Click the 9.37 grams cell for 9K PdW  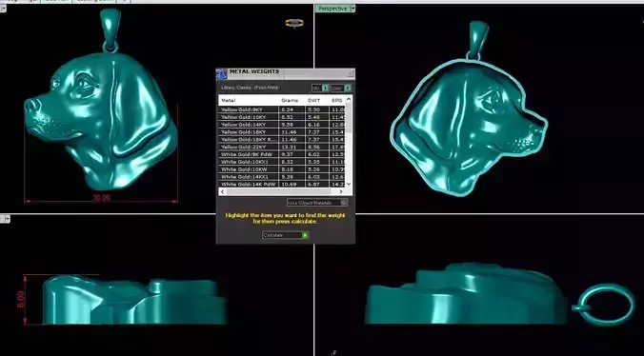coord(292,154)
